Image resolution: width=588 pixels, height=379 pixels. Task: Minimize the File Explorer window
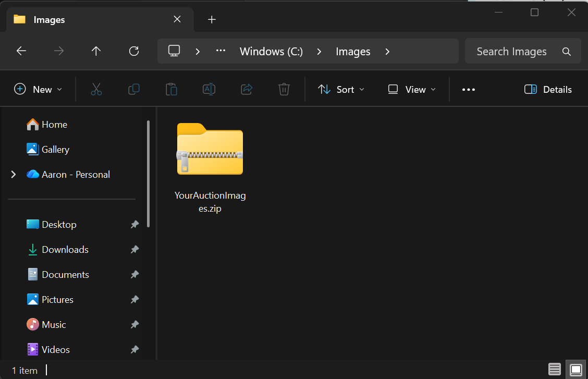coord(498,13)
